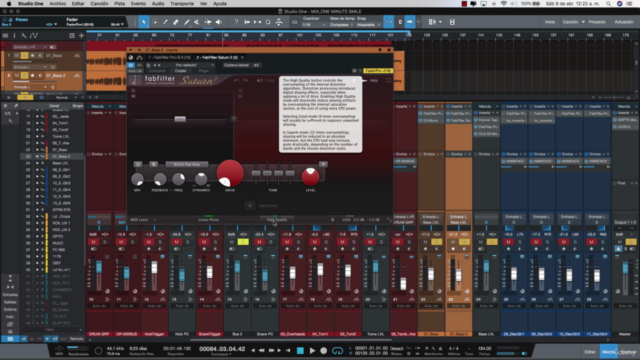Open the FabFilter Saturn 2 tab dropdown
The image size is (640, 360).
coord(242,58)
